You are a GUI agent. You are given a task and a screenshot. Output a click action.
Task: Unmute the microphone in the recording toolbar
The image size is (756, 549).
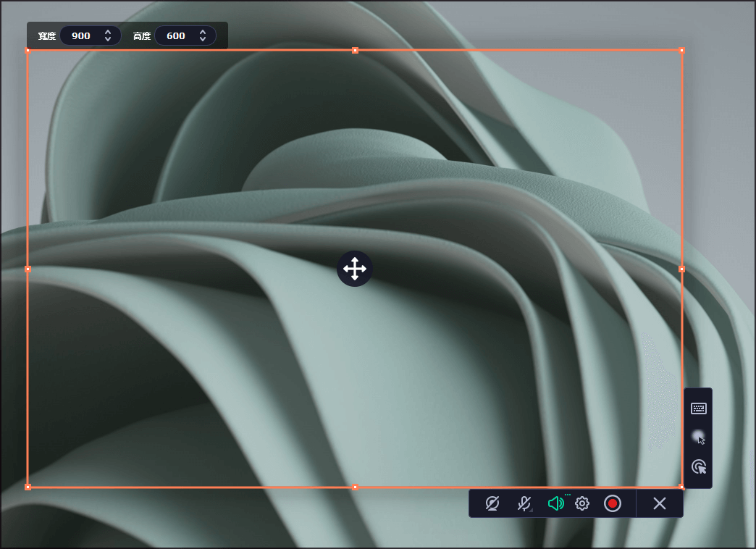tap(524, 503)
